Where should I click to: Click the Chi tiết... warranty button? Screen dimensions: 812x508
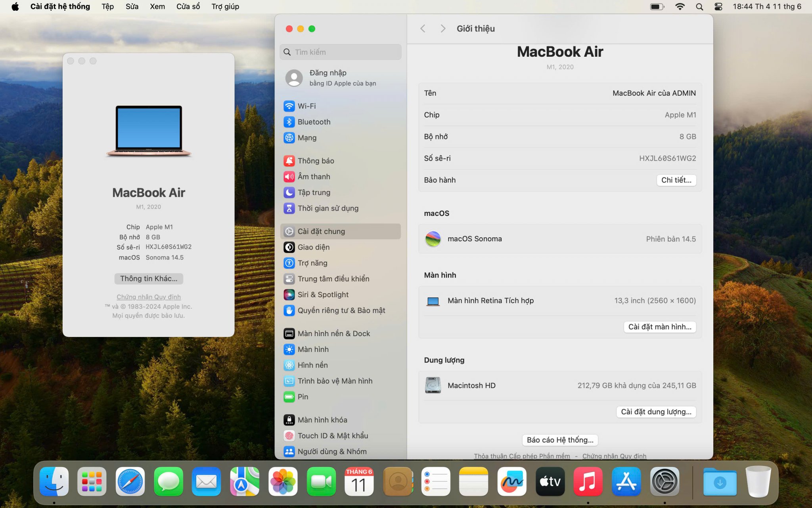[676, 180]
